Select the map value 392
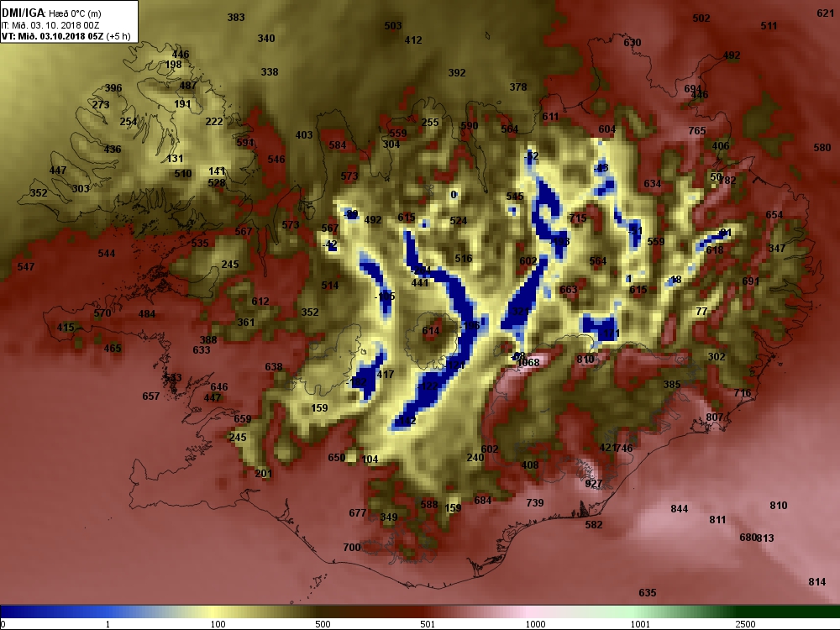 457,73
